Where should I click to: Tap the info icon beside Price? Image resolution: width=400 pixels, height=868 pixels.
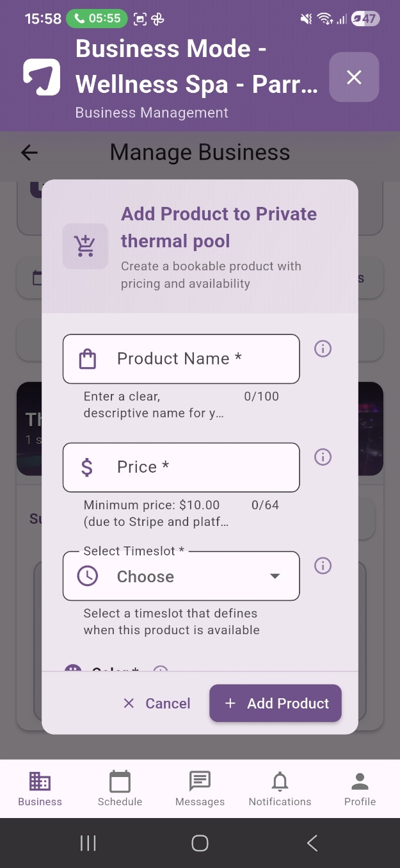[323, 457]
